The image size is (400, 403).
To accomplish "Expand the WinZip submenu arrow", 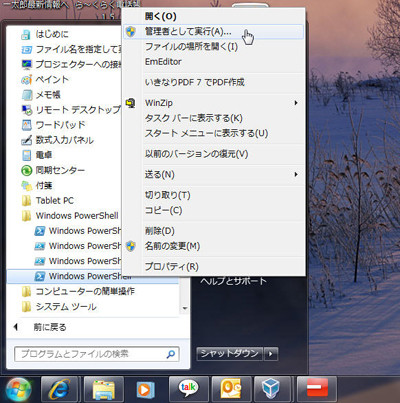I will click(296, 103).
